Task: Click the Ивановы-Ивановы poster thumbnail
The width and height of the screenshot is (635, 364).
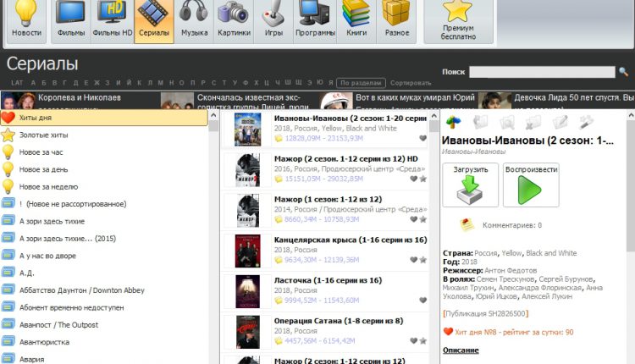Action: click(x=247, y=130)
